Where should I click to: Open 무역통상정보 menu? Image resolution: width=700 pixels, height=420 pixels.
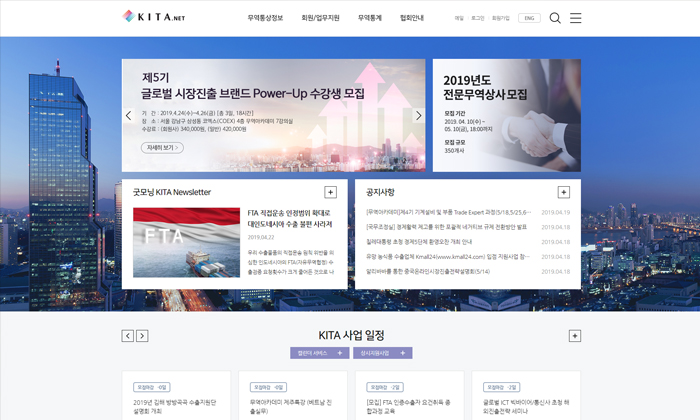[265, 18]
